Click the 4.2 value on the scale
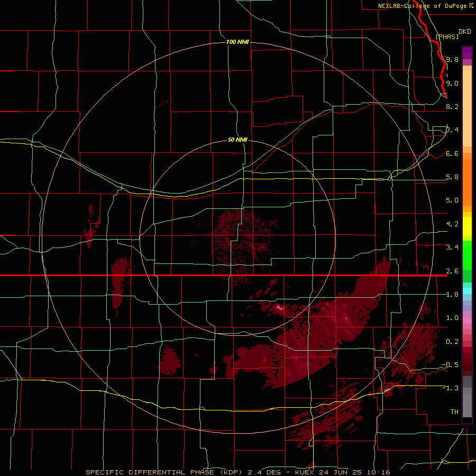The width and height of the screenshot is (476, 476). tap(452, 224)
